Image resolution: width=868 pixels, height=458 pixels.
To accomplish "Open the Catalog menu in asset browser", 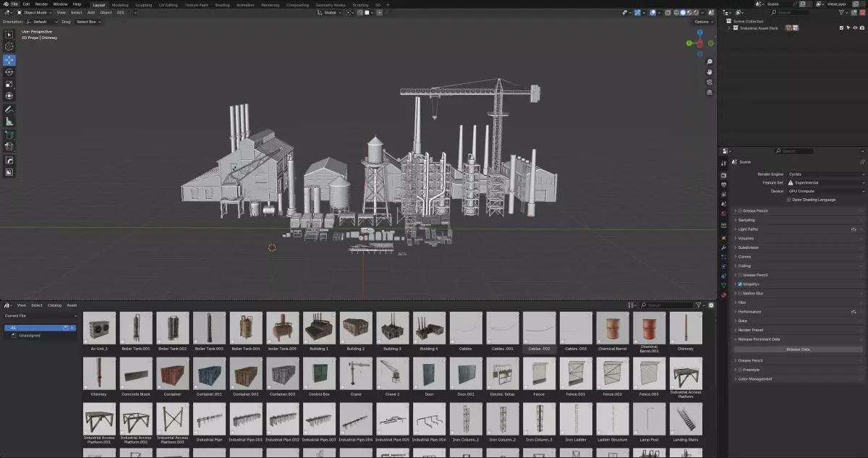I will pyautogui.click(x=54, y=305).
